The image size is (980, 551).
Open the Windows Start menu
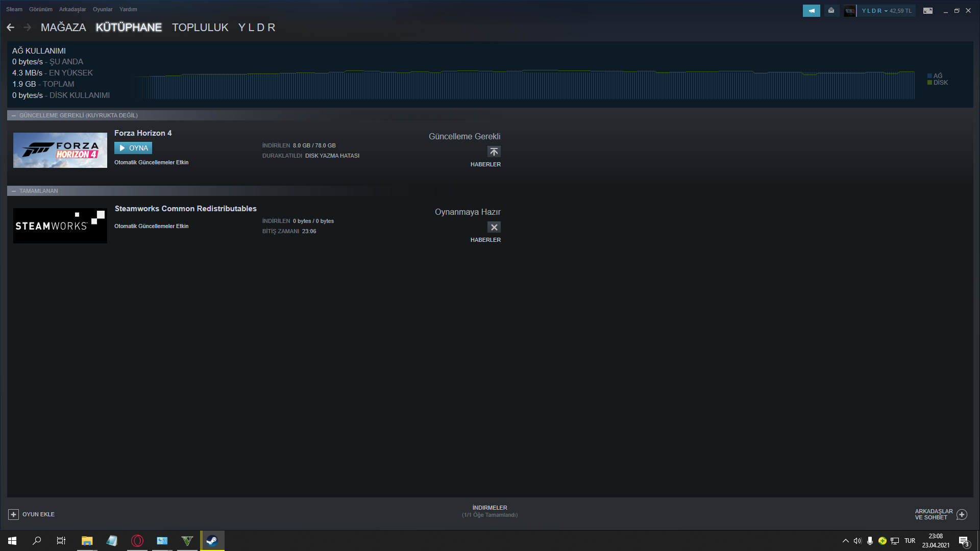[12, 541]
